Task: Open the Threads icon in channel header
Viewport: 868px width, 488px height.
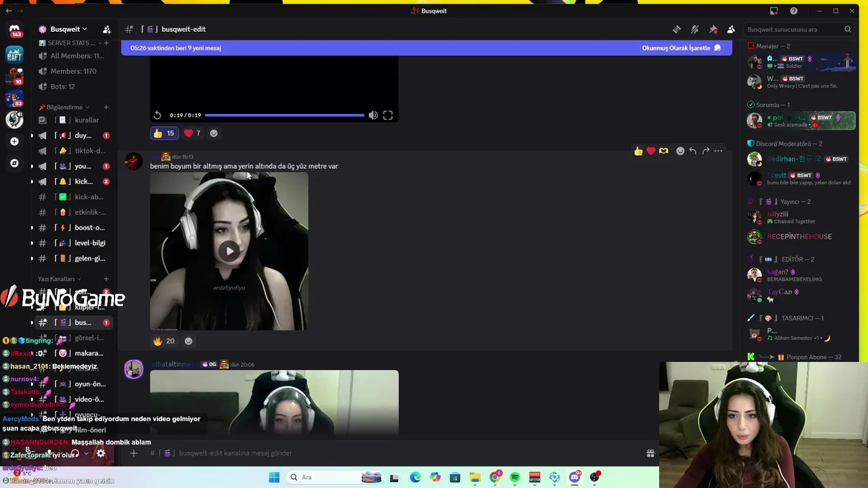Action: tap(677, 29)
